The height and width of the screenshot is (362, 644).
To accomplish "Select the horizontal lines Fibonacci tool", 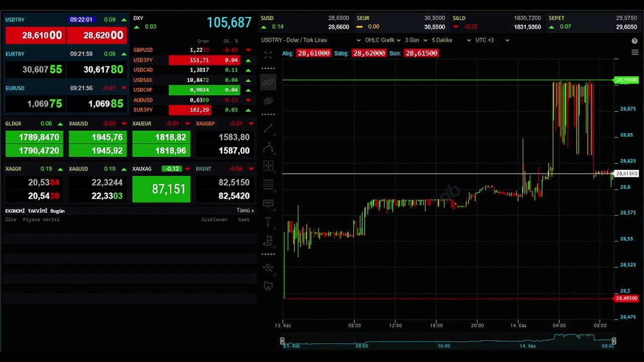I will click(x=268, y=185).
